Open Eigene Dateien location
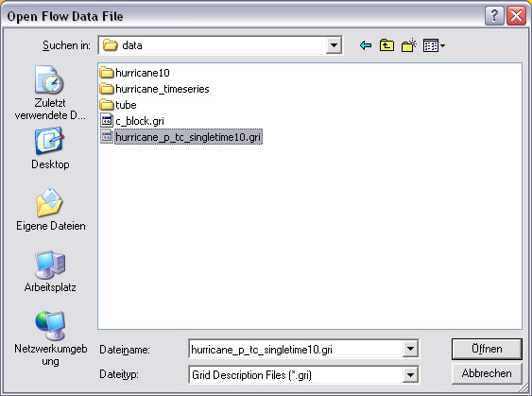 point(50,210)
